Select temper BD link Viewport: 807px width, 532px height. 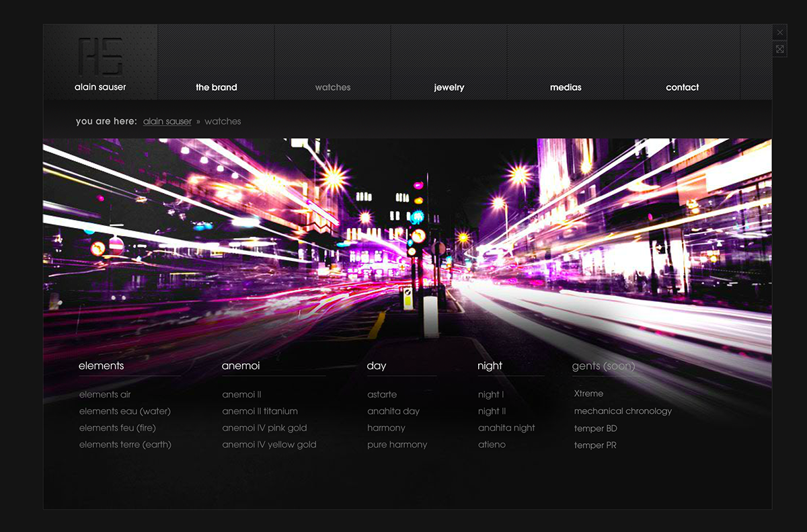click(x=595, y=428)
